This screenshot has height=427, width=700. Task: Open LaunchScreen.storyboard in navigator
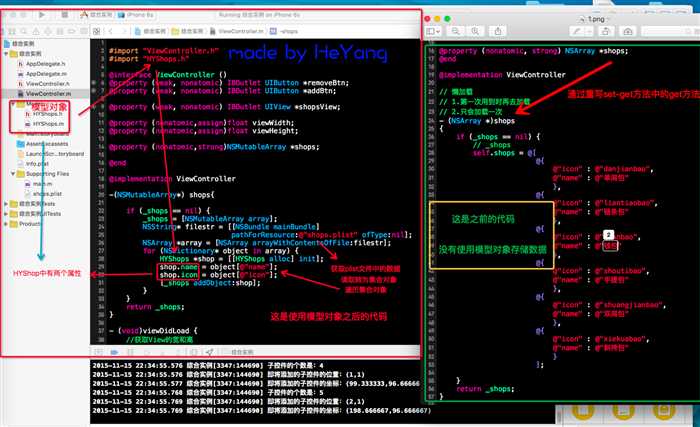pos(50,154)
